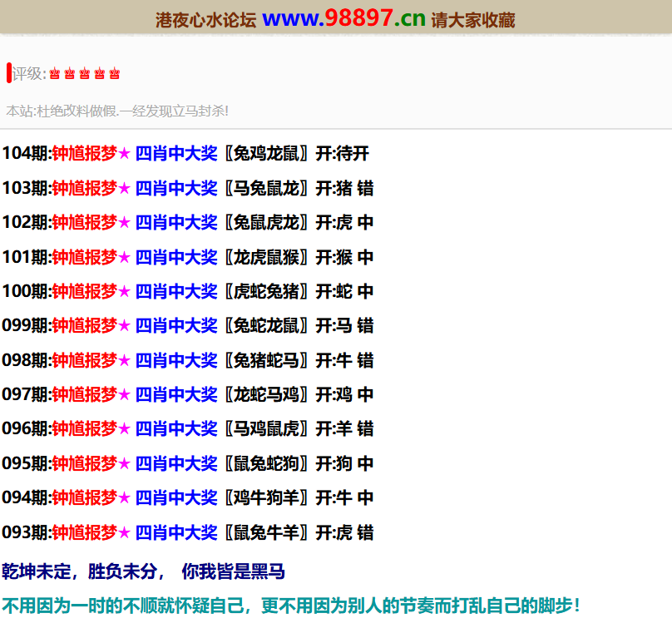Click the pink star in the 104期 row
The height and width of the screenshot is (628, 672).
pyautogui.click(x=124, y=154)
